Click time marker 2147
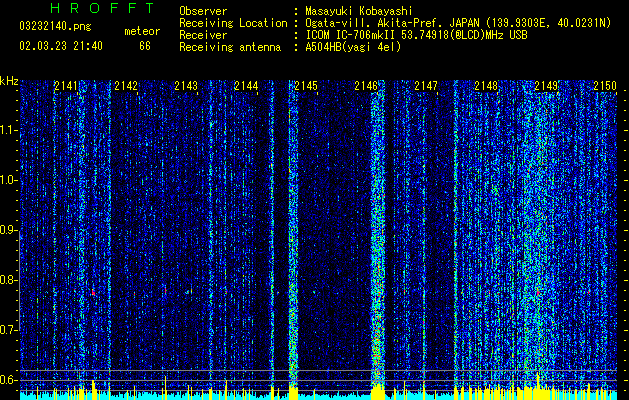The height and width of the screenshot is (400, 629). pyautogui.click(x=426, y=86)
